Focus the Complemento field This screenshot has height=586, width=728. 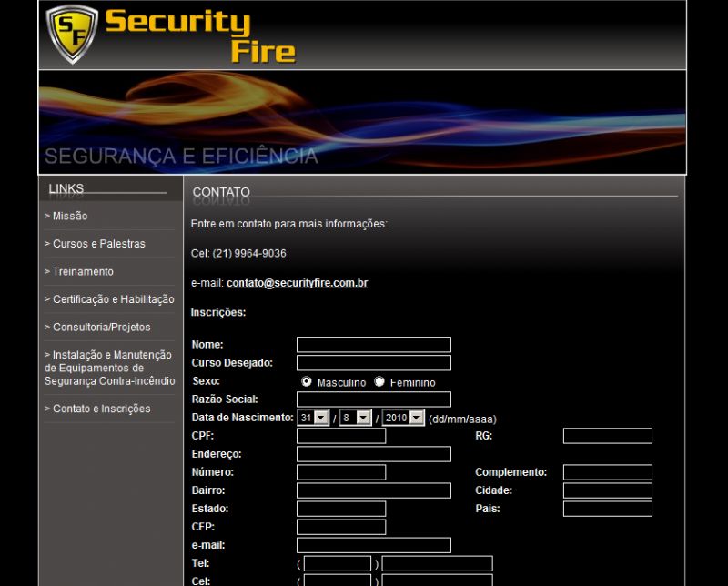pos(608,472)
